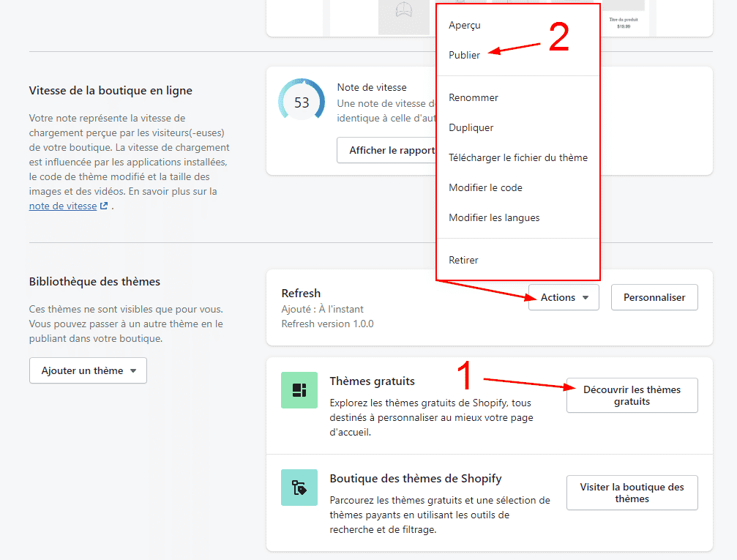Image resolution: width=737 pixels, height=560 pixels.
Task: Click Découvrir les thèmes gratuits button
Action: coord(632,395)
